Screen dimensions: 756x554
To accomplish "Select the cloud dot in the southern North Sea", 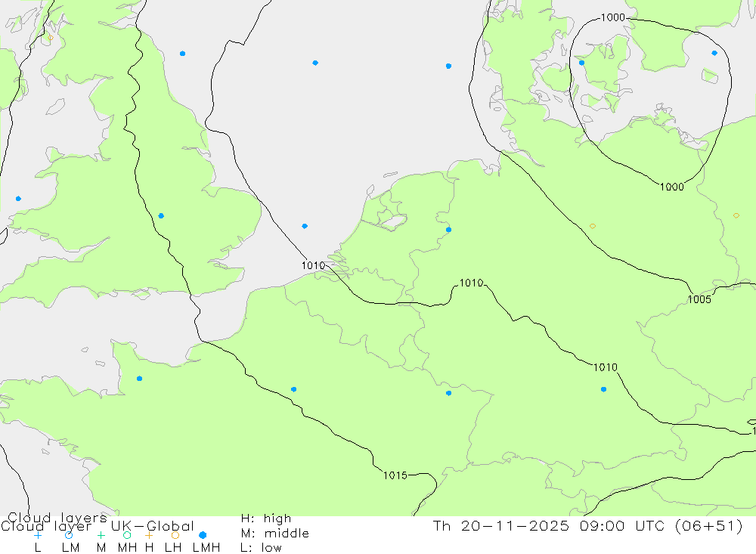I will tap(305, 226).
